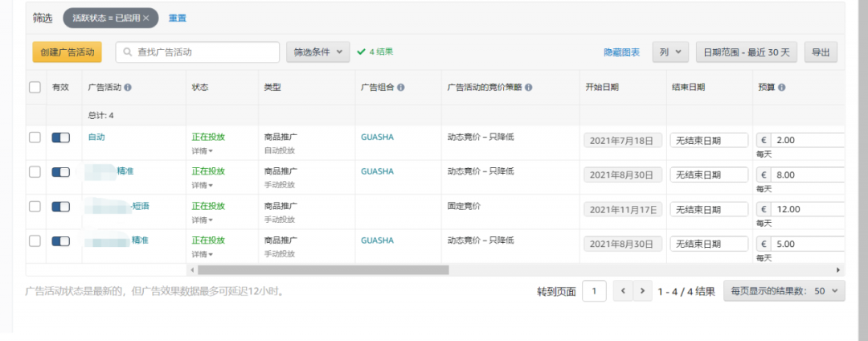Viewport: 868px width, 341px height.
Task: Toggle active switch for 短语 campaign
Action: tap(61, 207)
